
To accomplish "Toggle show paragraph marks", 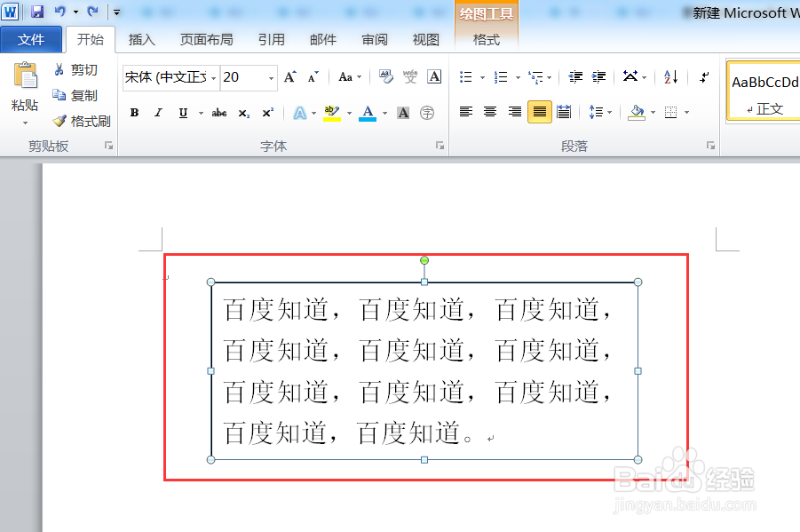I will tap(705, 77).
